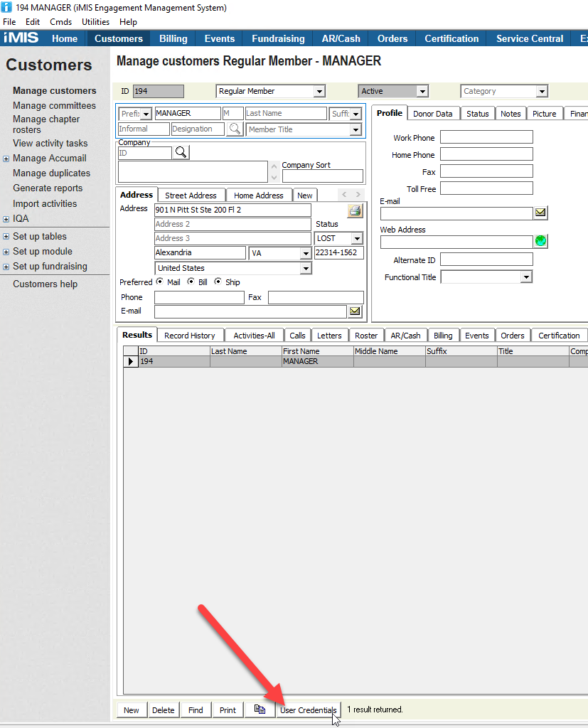The height and width of the screenshot is (728, 588).
Task: Open the globe icon beside Web Address
Action: (x=541, y=242)
